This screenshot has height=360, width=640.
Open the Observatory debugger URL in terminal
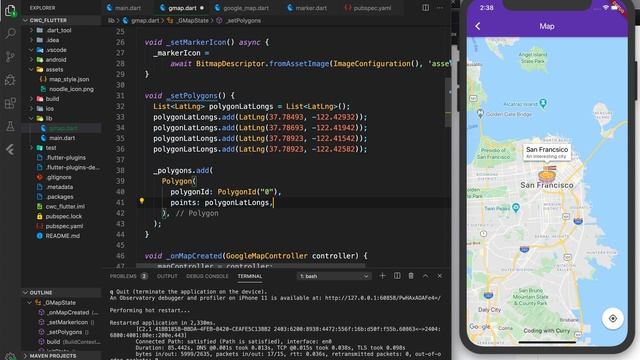coord(382,298)
